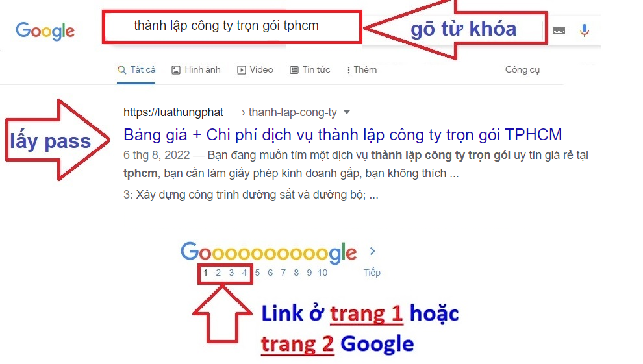
Task: Click the Tiếp next page link
Action: [372, 273]
